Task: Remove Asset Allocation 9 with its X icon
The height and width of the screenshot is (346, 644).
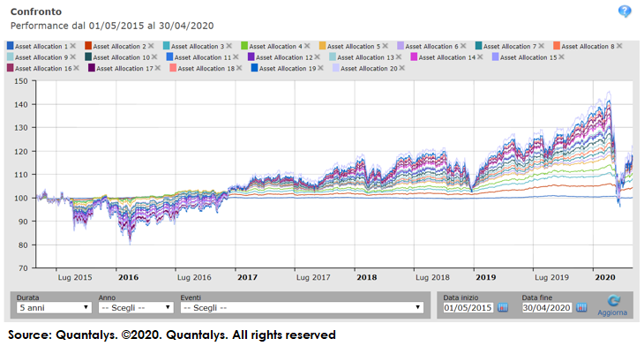Action: click(x=72, y=57)
